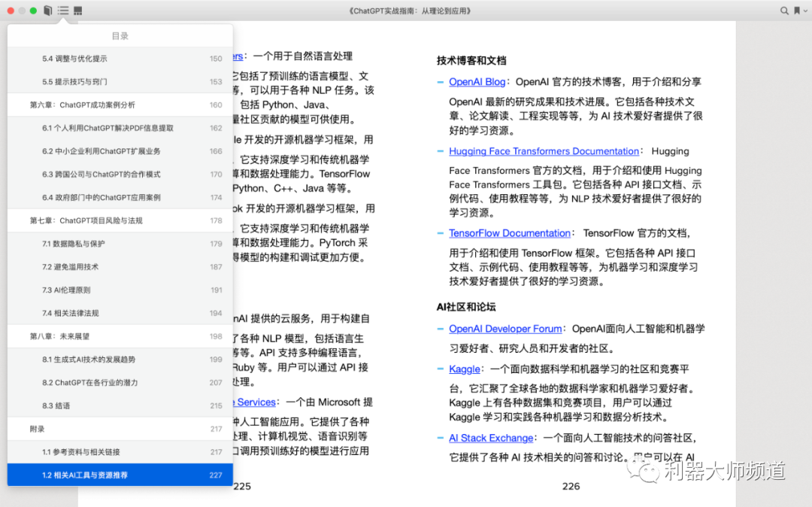
Task: Click the green full-screen window button
Action: [33, 11]
